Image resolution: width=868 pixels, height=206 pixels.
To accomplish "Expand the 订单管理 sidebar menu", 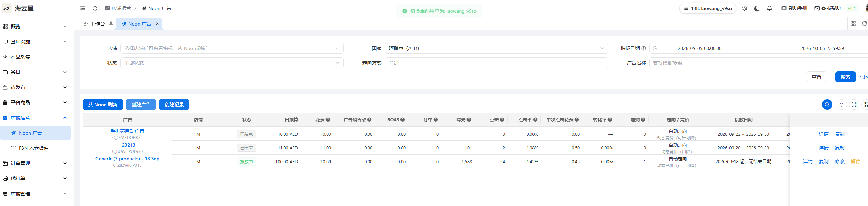I will [35, 163].
